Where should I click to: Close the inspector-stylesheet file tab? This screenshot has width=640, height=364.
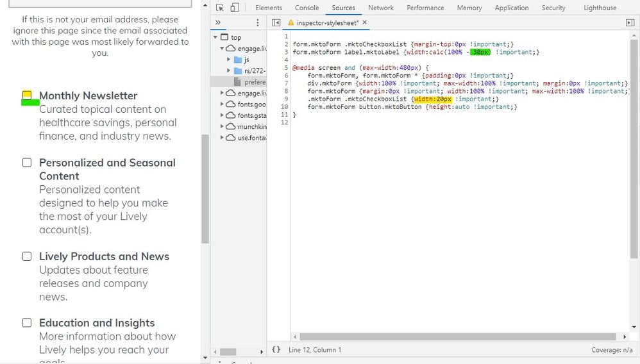pos(365,22)
